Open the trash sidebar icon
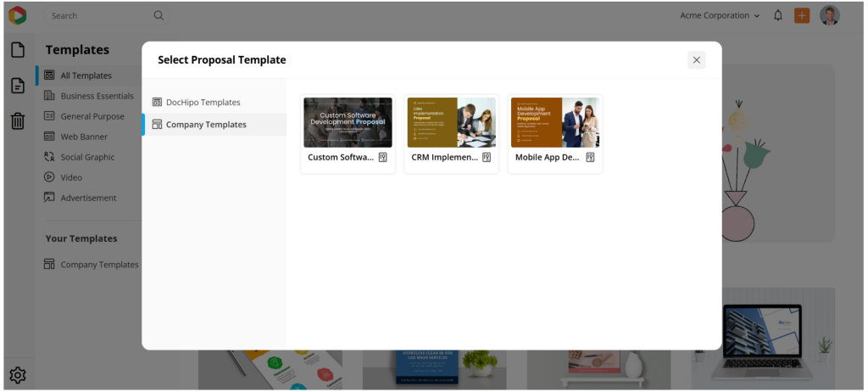Image resolution: width=868 pixels, height=392 pixels. (18, 120)
